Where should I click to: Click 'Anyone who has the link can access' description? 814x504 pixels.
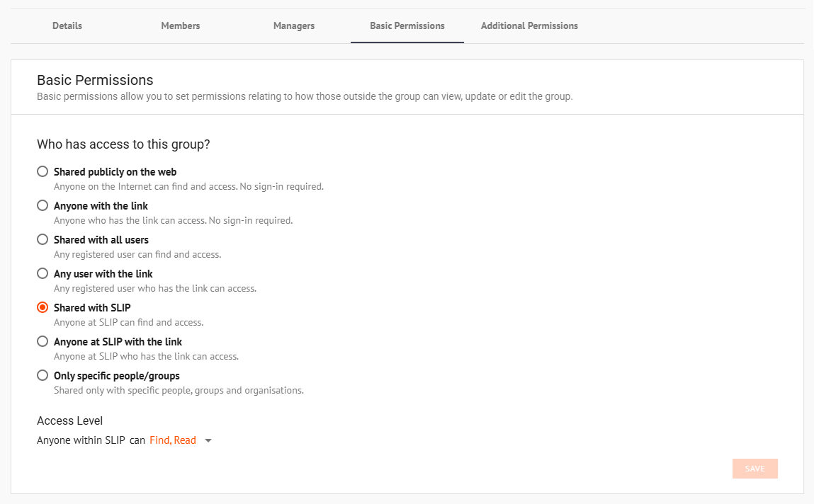174,220
